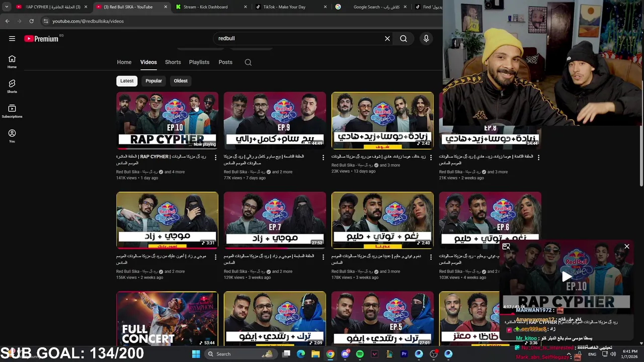Play the miniplayer RAP CYPHER video
Image resolution: width=644 pixels, height=362 pixels.
pos(567,276)
